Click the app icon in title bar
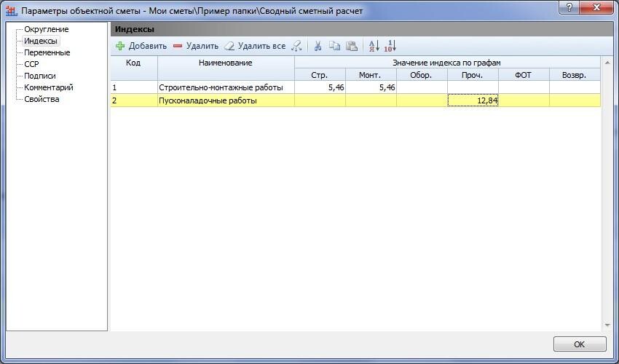Screen dimensions: 619x364 coord(12,11)
